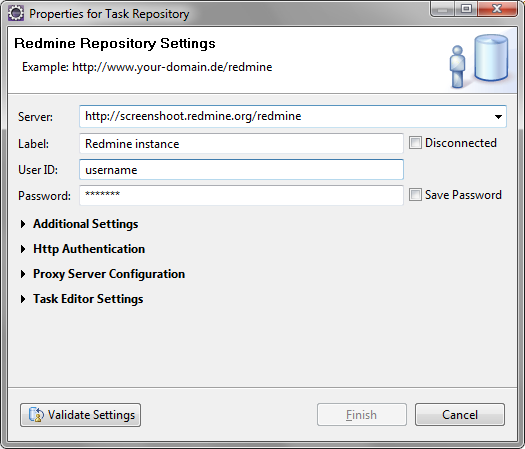The image size is (525, 449).
Task: Close the dialog with the X button
Action: click(x=498, y=9)
